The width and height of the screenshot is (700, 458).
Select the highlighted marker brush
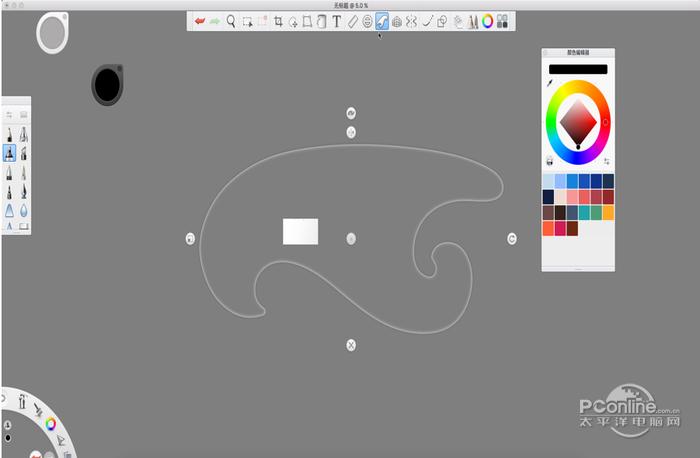(9, 153)
